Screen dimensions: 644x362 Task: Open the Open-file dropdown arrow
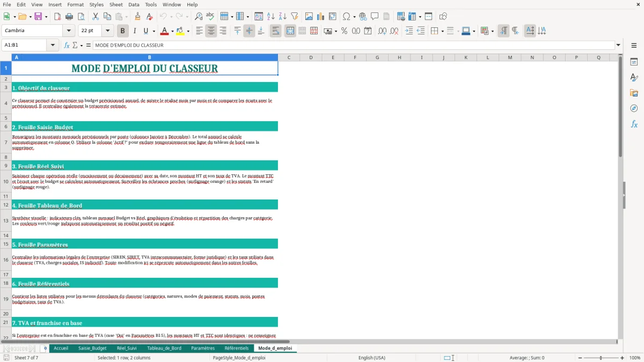pos(30,17)
